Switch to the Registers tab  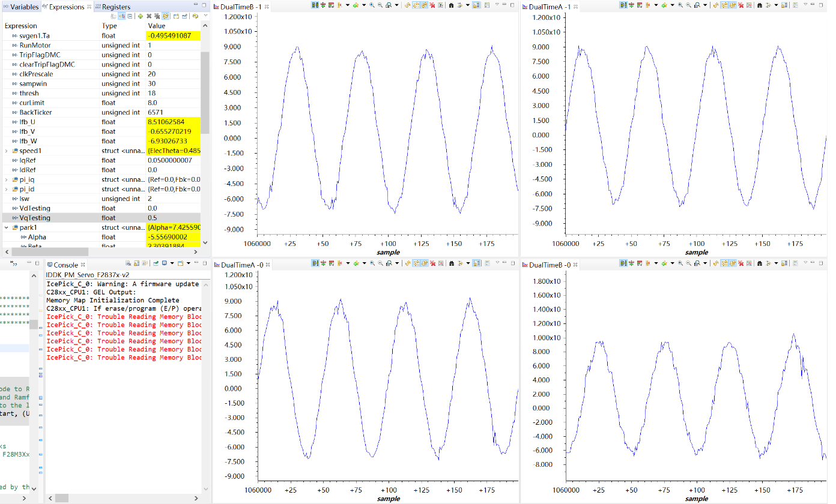click(112, 7)
